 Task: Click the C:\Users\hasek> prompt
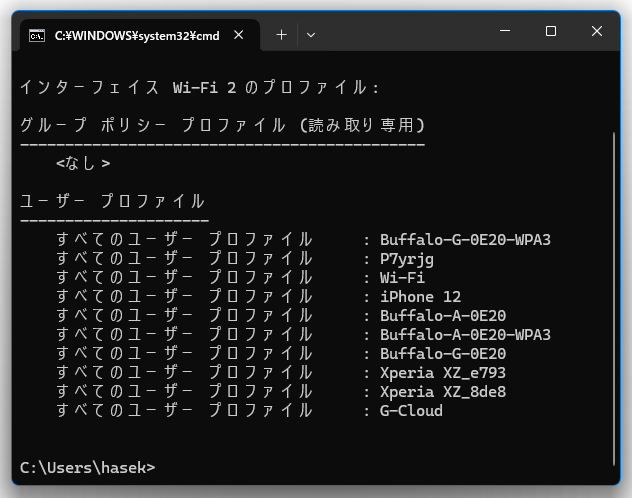click(87, 468)
